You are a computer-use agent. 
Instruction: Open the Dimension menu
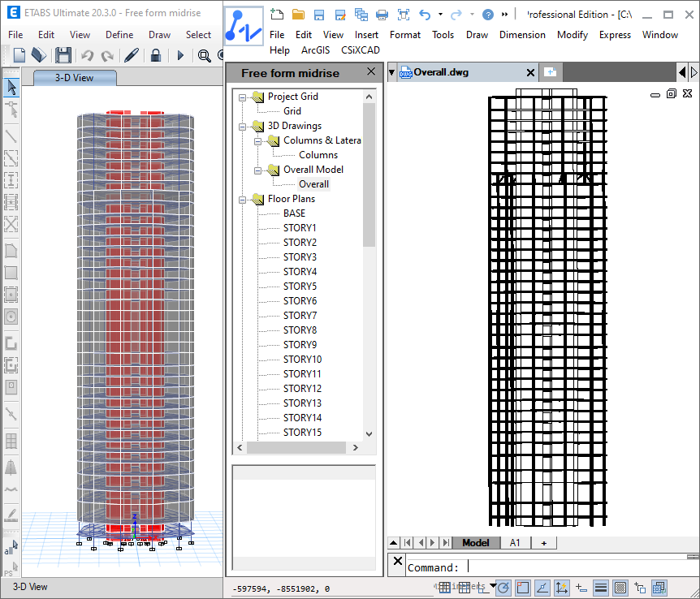[x=522, y=35]
